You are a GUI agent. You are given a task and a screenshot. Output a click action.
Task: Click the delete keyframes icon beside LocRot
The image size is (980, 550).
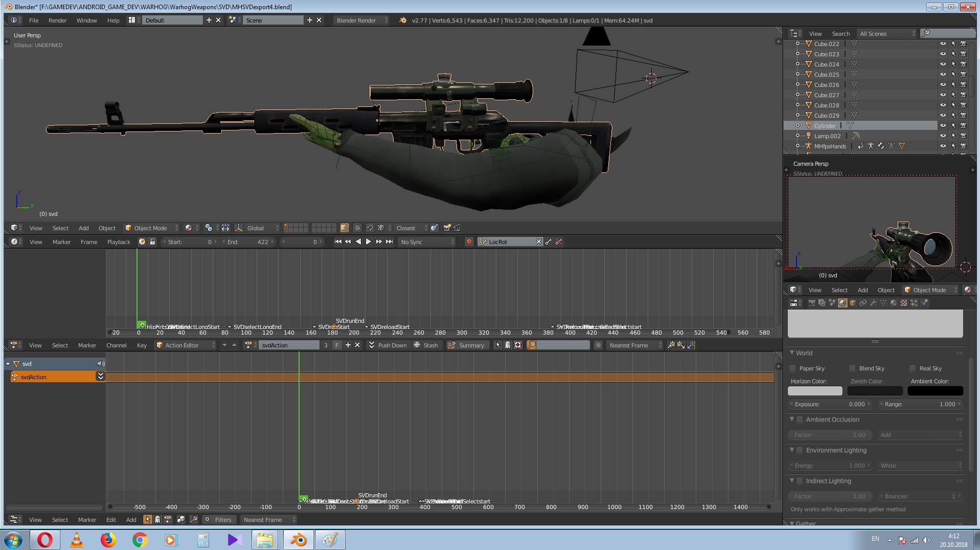coord(559,242)
